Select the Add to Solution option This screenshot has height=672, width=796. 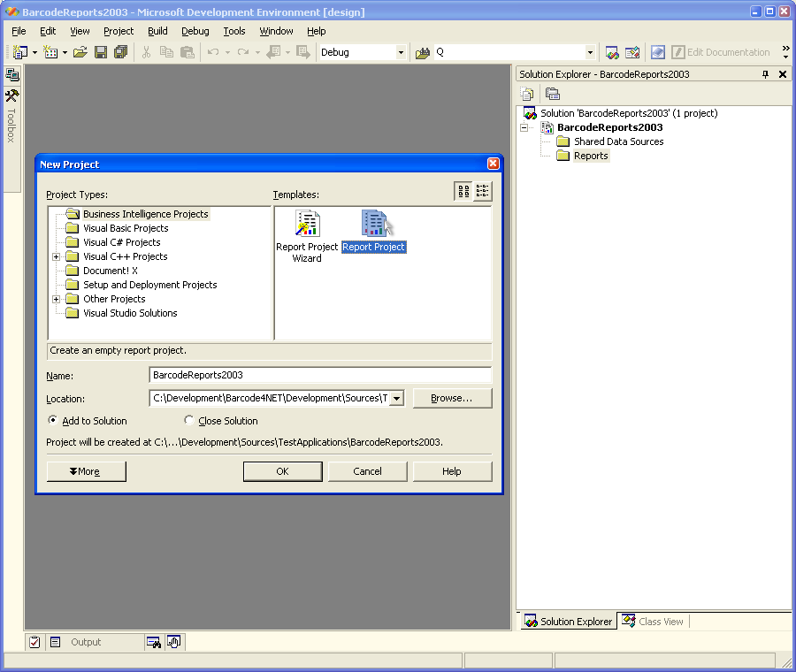click(x=53, y=421)
